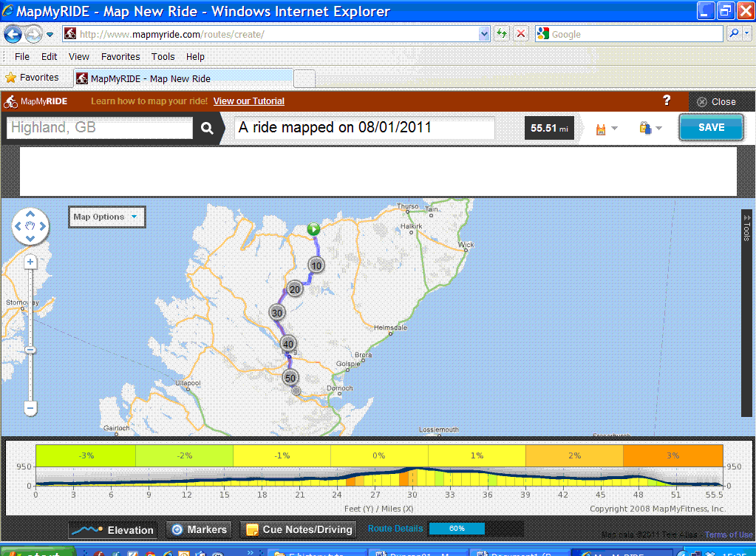Screen dimensions: 756x556
Task: Open the Edit menu
Action: [x=49, y=56]
